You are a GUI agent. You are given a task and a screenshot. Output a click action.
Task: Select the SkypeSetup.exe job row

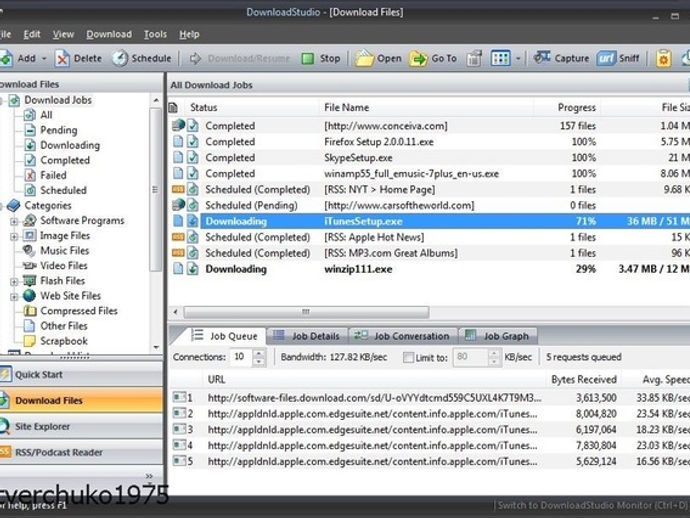click(429, 158)
